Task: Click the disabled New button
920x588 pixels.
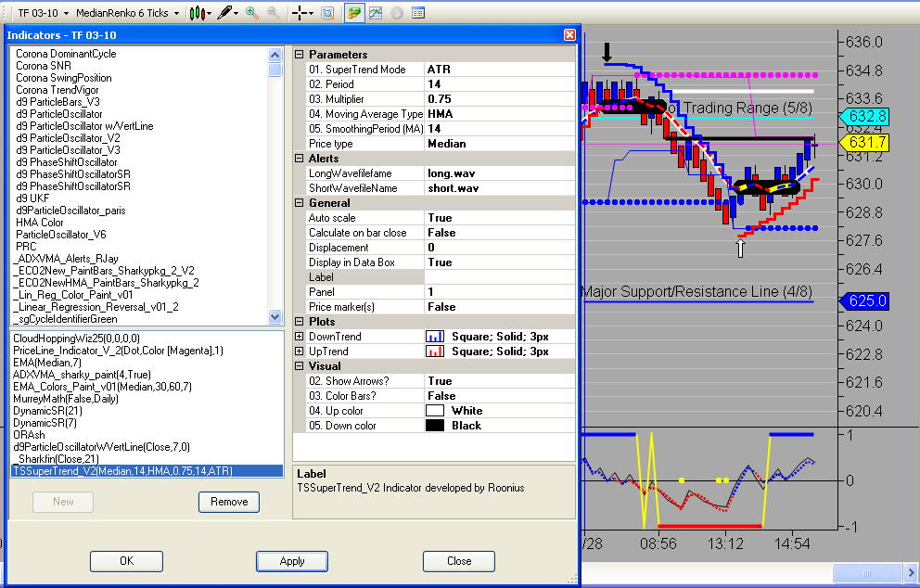Action: pos(63,502)
